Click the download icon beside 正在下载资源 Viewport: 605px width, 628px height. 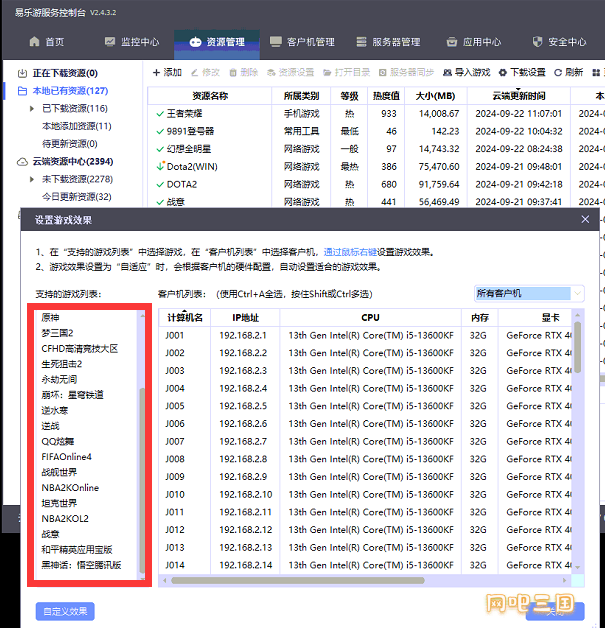(x=22, y=73)
